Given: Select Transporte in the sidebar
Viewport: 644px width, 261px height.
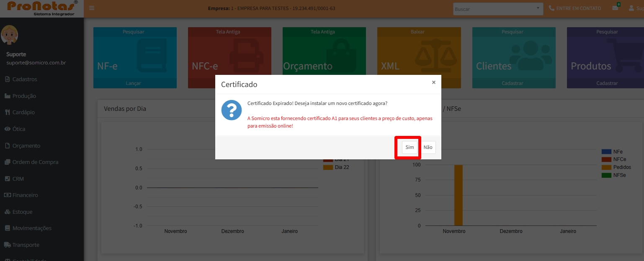Looking at the screenshot, I should pyautogui.click(x=25, y=244).
